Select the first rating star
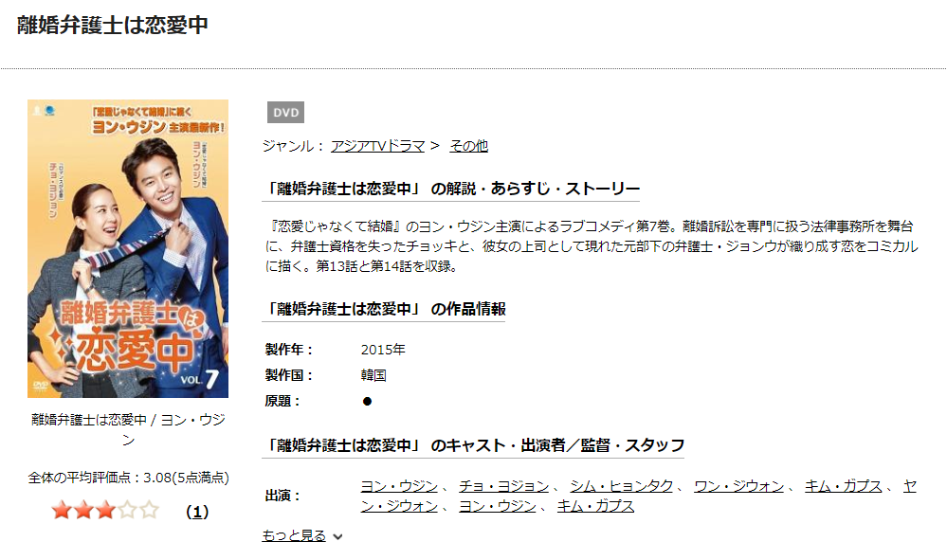 (x=62, y=511)
